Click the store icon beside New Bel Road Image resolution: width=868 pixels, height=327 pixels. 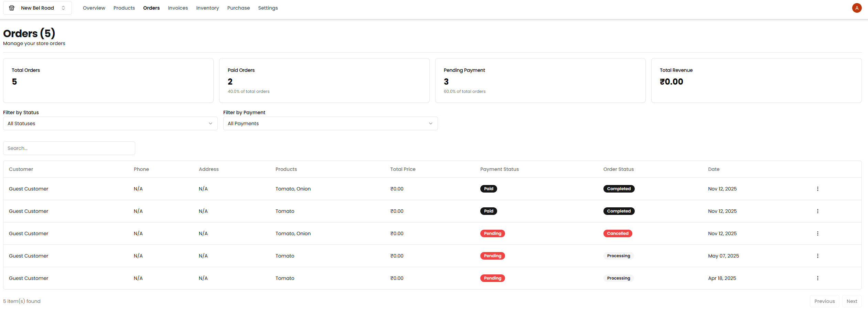[x=12, y=8]
